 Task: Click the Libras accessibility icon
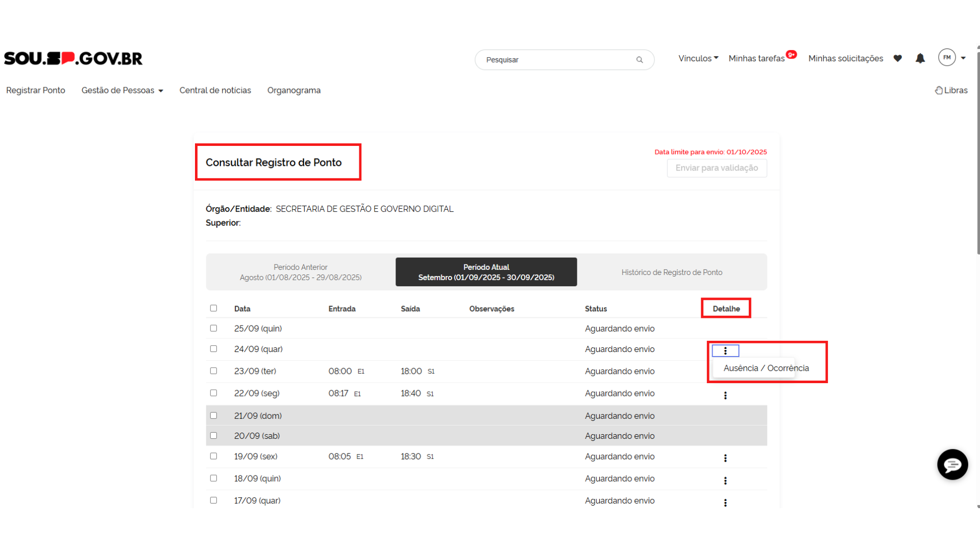[x=939, y=90]
